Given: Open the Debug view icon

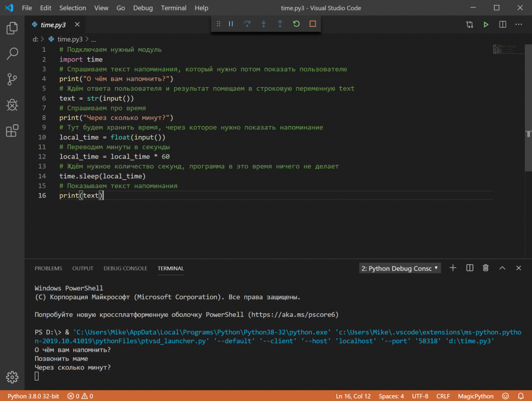Looking at the screenshot, I should click(12, 105).
